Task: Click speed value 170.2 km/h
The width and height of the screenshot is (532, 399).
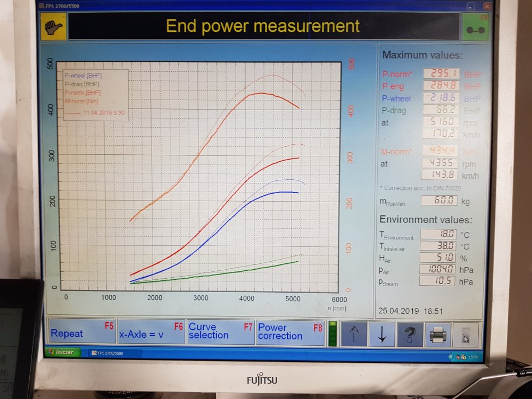Action: tap(440, 134)
